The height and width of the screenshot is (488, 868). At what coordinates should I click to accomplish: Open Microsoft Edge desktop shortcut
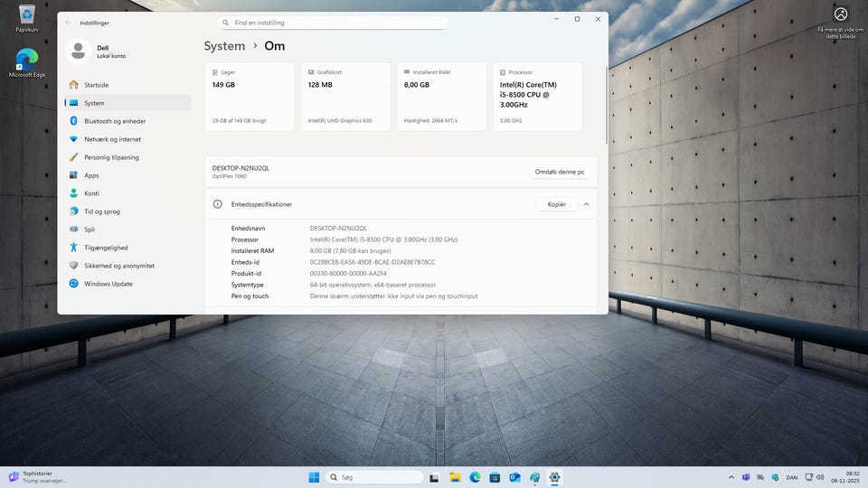[27, 62]
